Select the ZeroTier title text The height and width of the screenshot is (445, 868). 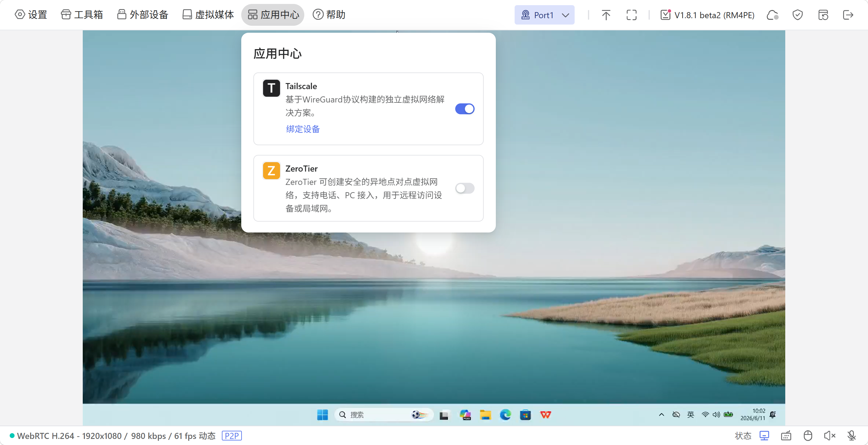tap(301, 169)
